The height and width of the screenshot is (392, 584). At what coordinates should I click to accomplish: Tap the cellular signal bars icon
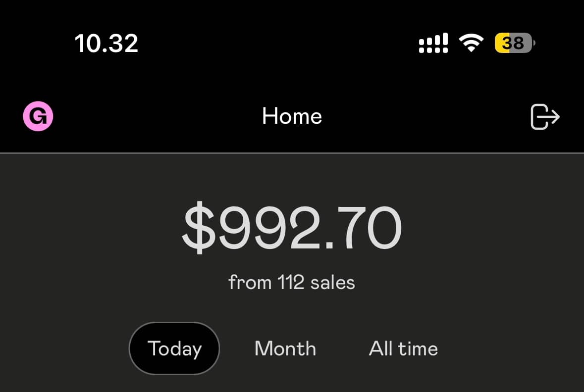coord(433,43)
